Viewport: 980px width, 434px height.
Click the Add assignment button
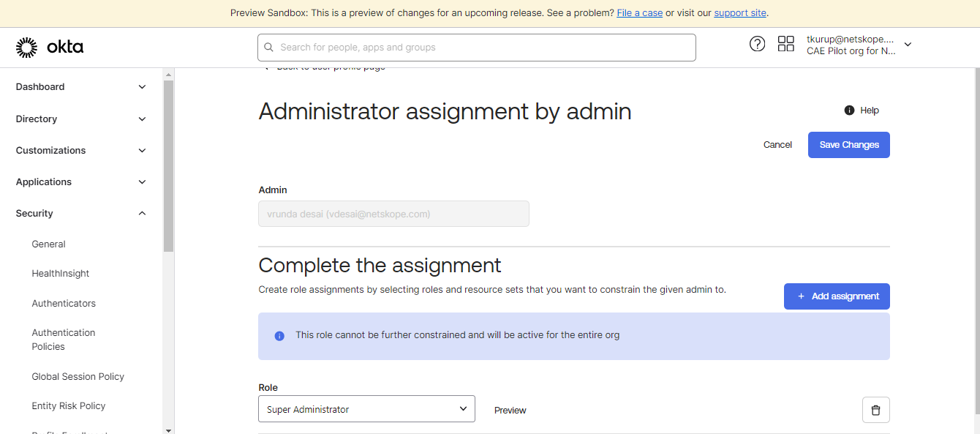[837, 296]
